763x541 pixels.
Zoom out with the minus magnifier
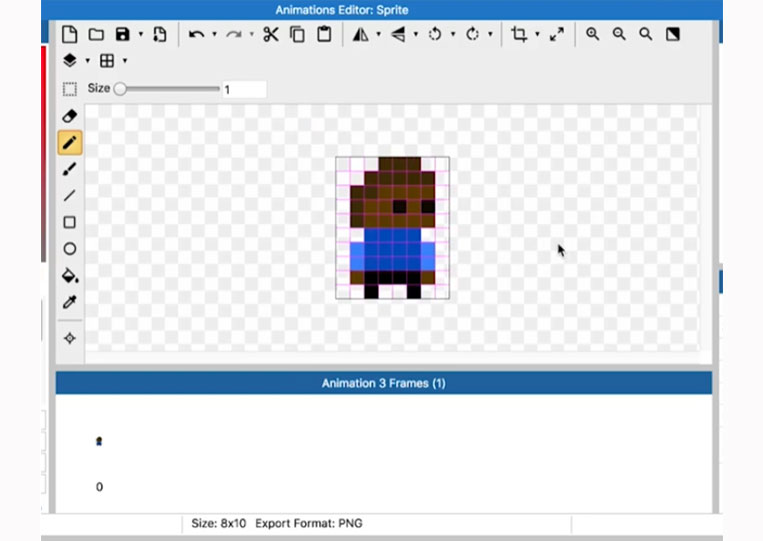click(619, 35)
